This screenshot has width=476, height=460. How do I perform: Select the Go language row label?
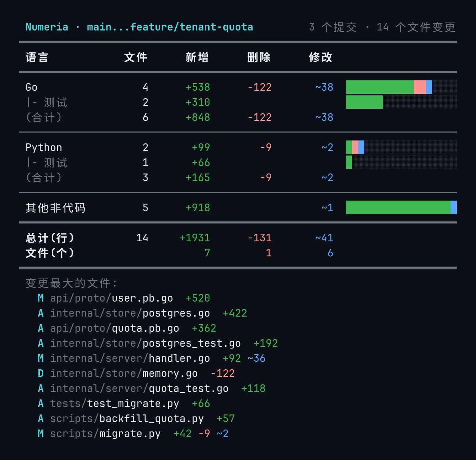click(x=32, y=87)
